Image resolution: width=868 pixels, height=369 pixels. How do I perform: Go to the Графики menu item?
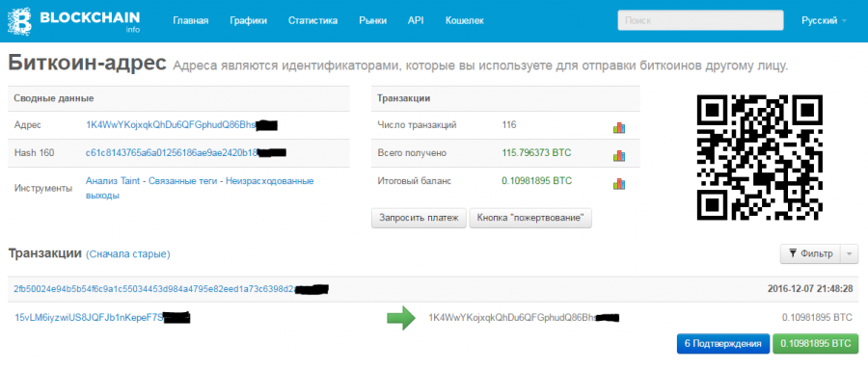[249, 20]
